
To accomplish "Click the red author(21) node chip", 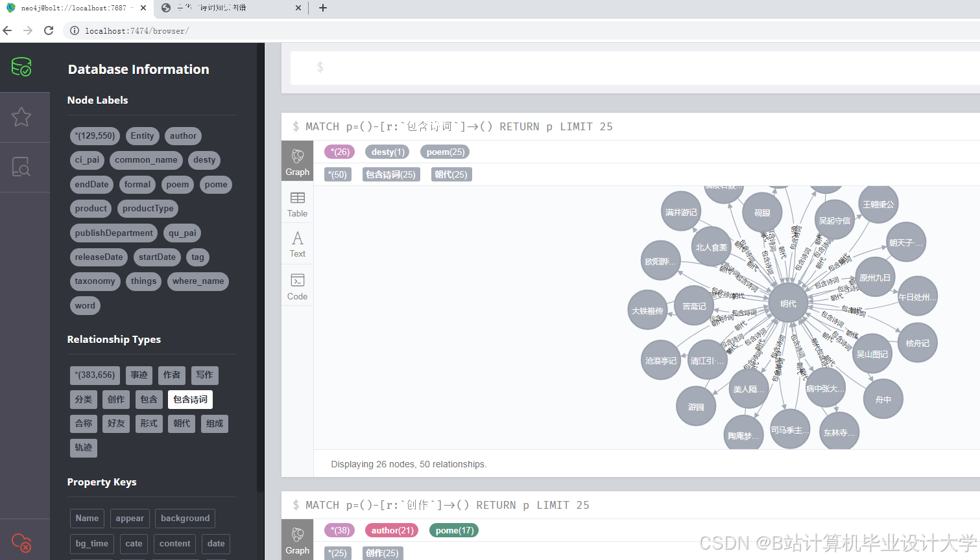I will pos(392,531).
